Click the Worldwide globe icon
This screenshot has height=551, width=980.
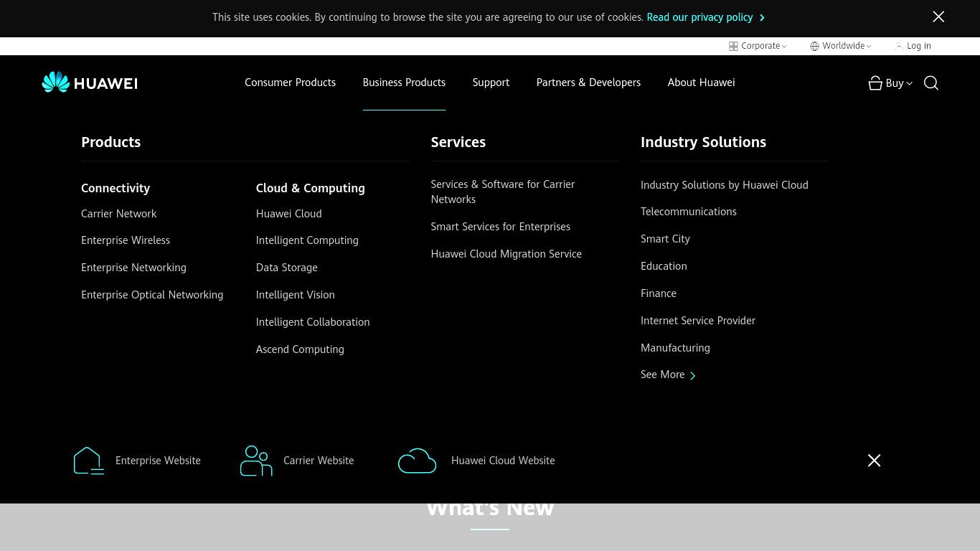point(814,46)
